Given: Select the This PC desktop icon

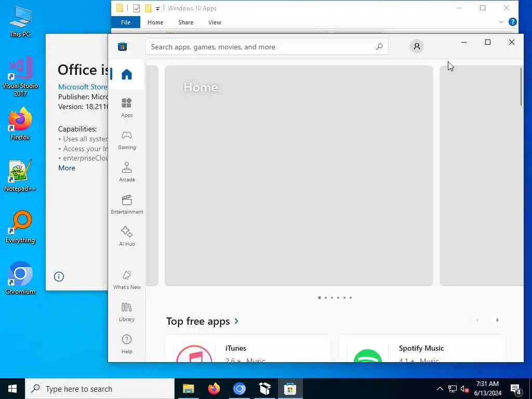Looking at the screenshot, I should point(20,21).
